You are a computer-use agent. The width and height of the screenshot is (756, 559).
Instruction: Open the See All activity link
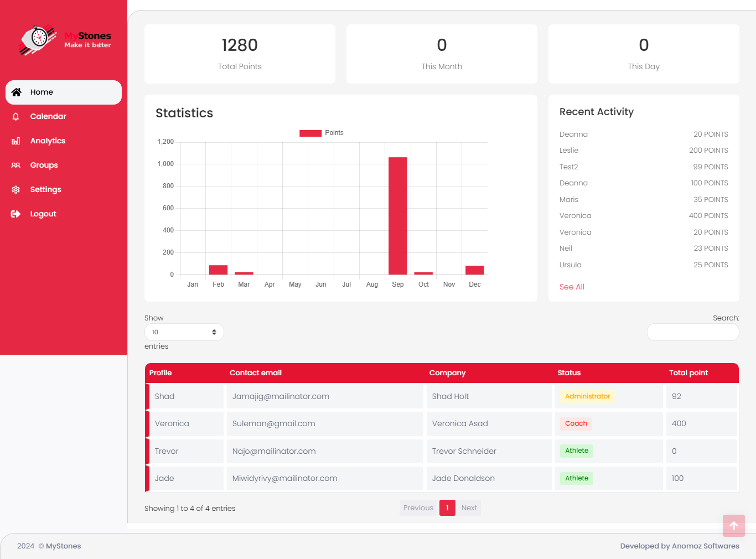click(572, 287)
